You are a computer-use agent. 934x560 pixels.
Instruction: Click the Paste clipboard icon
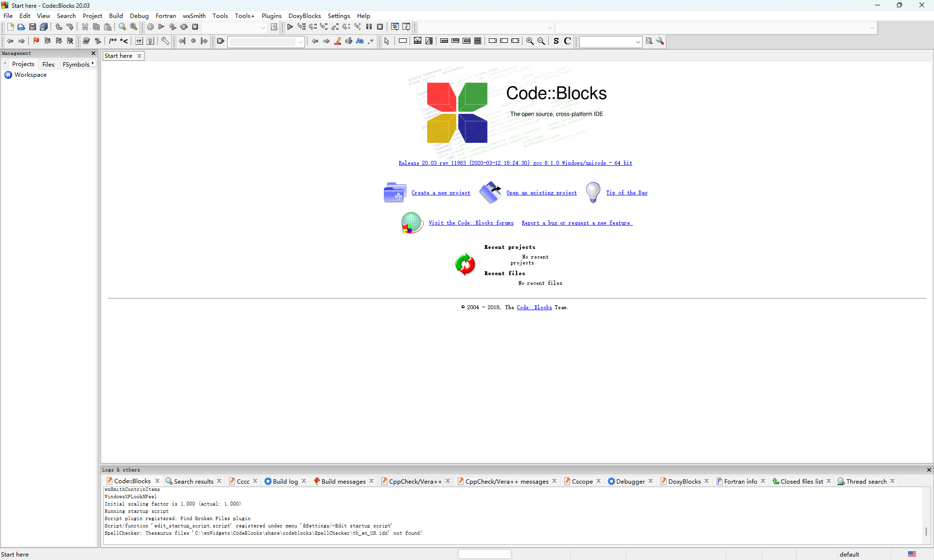coord(108,27)
